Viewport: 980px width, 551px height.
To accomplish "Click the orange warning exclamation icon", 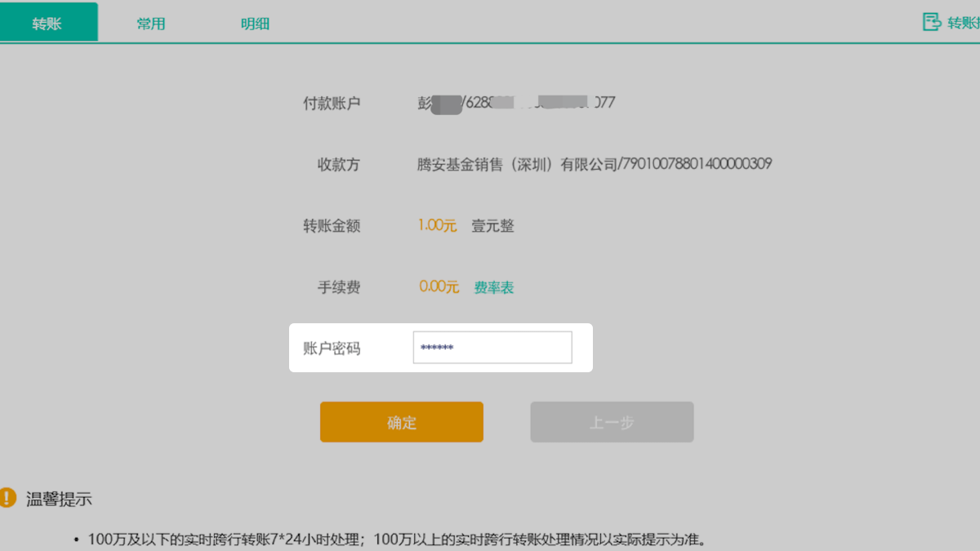I will [7, 497].
